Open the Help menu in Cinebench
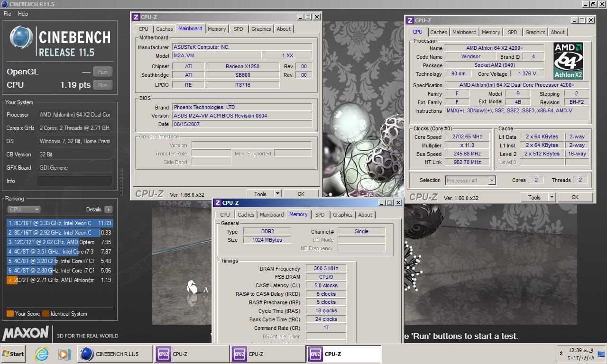The height and width of the screenshot is (364, 607). click(23, 14)
